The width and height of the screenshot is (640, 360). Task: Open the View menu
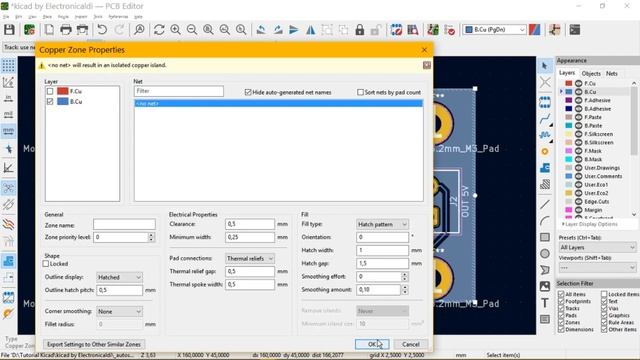(32, 17)
